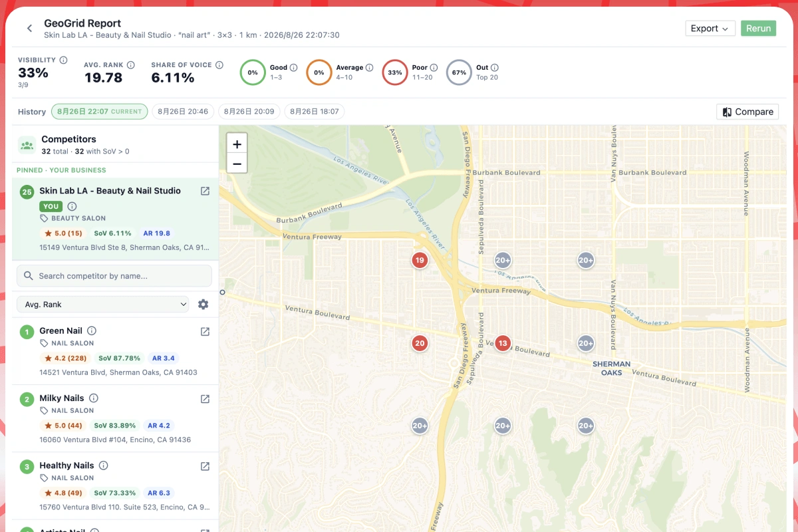The width and height of the screenshot is (798, 532).
Task: Click Green Nail rank 1 badge
Action: coord(27,332)
